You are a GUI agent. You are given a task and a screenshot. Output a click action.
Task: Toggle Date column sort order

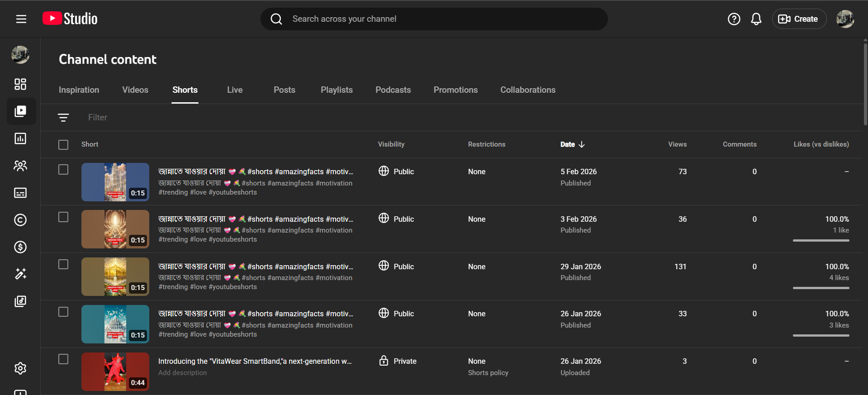(572, 144)
